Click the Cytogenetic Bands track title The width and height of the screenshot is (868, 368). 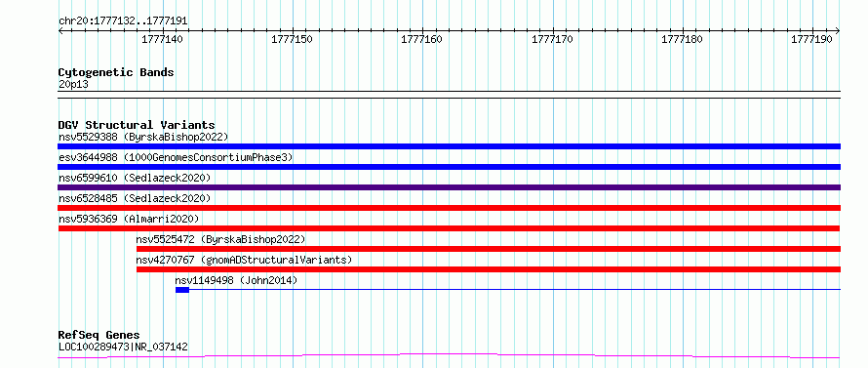click(116, 72)
